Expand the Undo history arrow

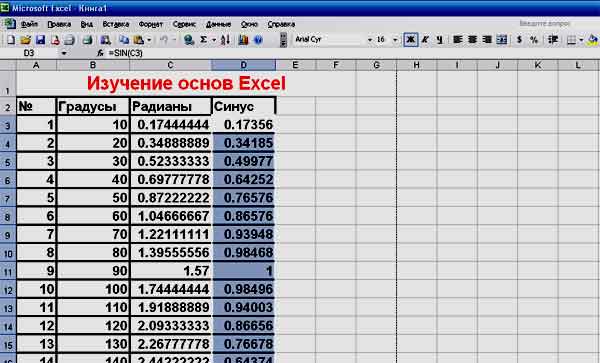pyautogui.click(x=174, y=40)
